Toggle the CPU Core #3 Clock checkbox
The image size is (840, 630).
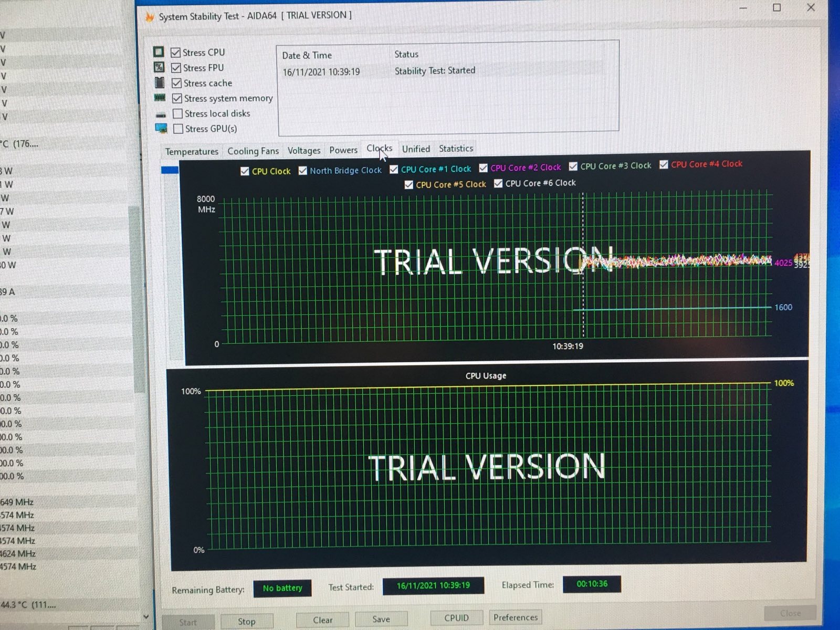573,166
